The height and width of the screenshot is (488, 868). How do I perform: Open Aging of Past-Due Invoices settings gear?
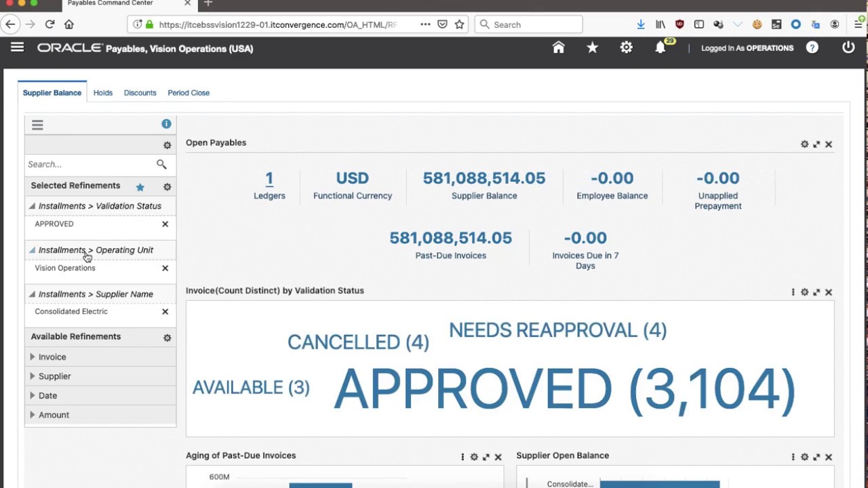(x=474, y=457)
